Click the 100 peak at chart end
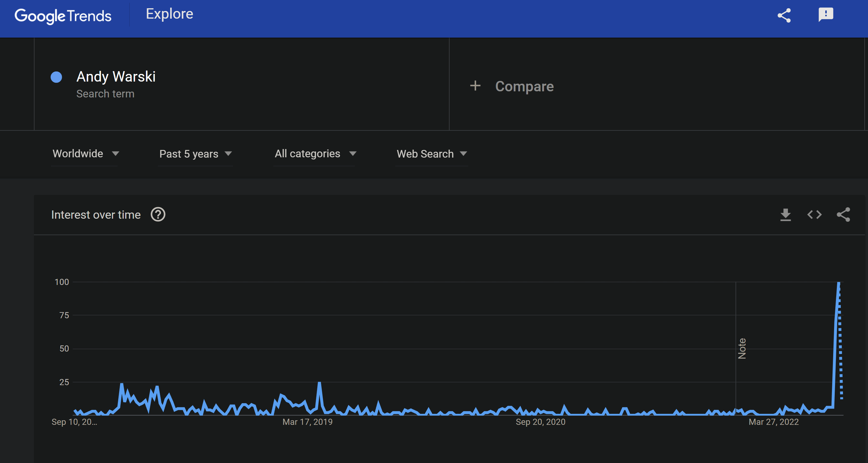This screenshot has height=463, width=868. pos(839,283)
